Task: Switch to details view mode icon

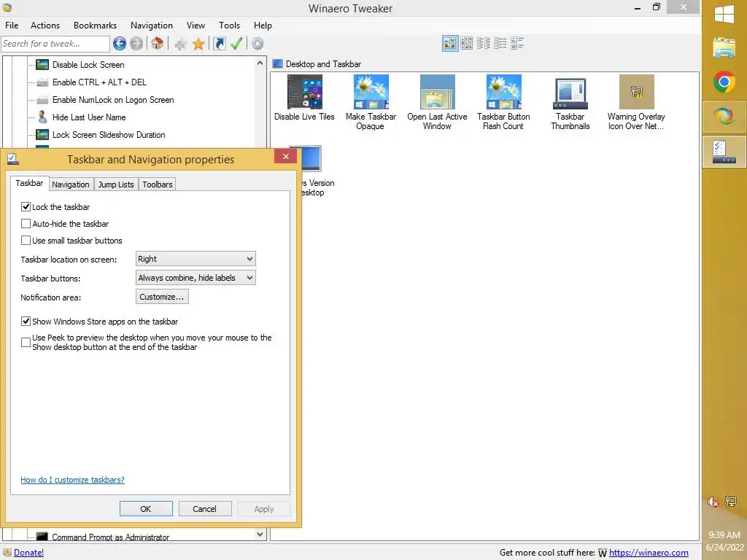Action: pos(500,43)
